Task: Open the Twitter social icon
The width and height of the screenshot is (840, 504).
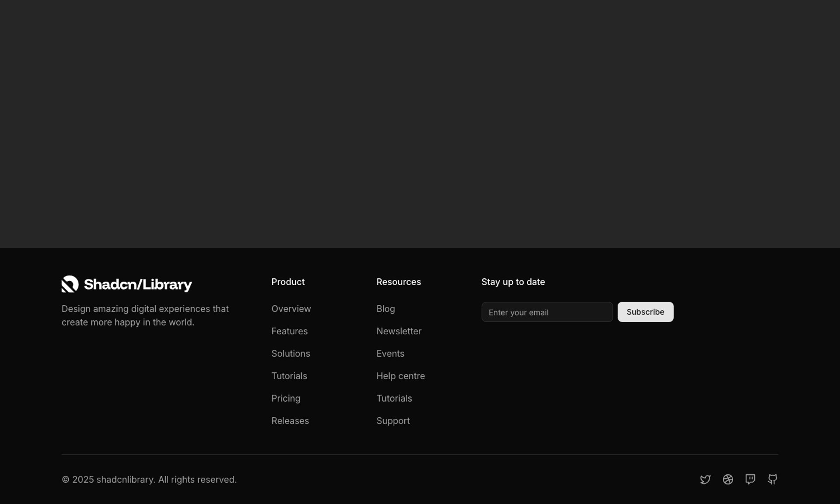Action: [x=705, y=479]
